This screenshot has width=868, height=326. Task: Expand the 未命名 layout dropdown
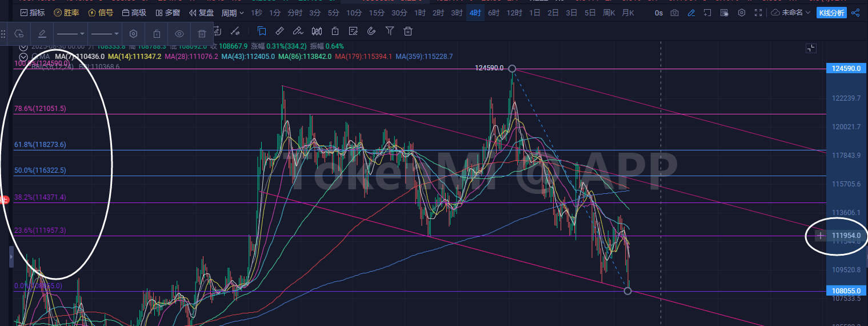click(791, 13)
